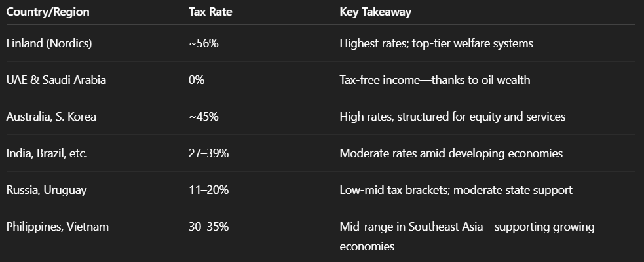Click the 'Highest rates; top-tier welfare systems' text

(x=436, y=43)
